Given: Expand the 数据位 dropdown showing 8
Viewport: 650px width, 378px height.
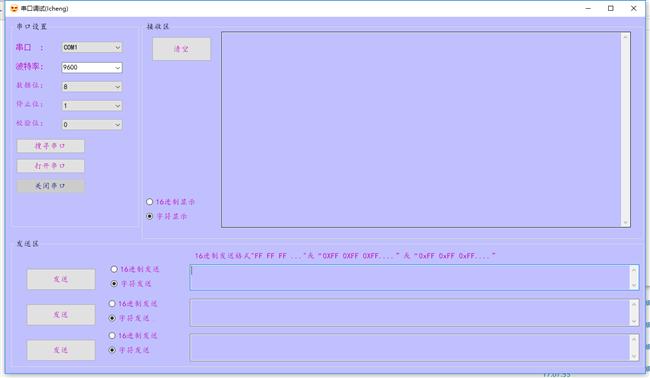Looking at the screenshot, I should pos(92,87).
